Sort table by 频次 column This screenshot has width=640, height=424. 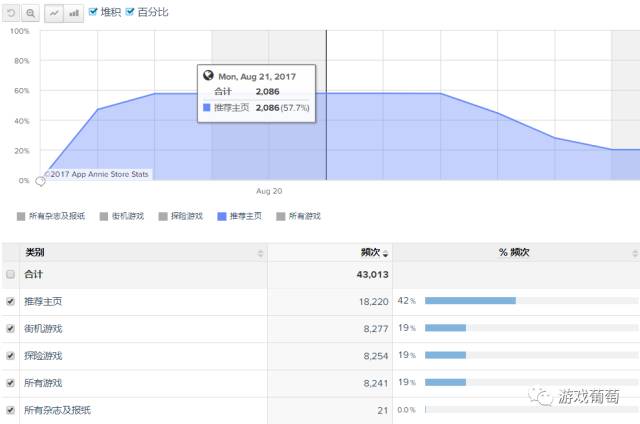pos(330,253)
